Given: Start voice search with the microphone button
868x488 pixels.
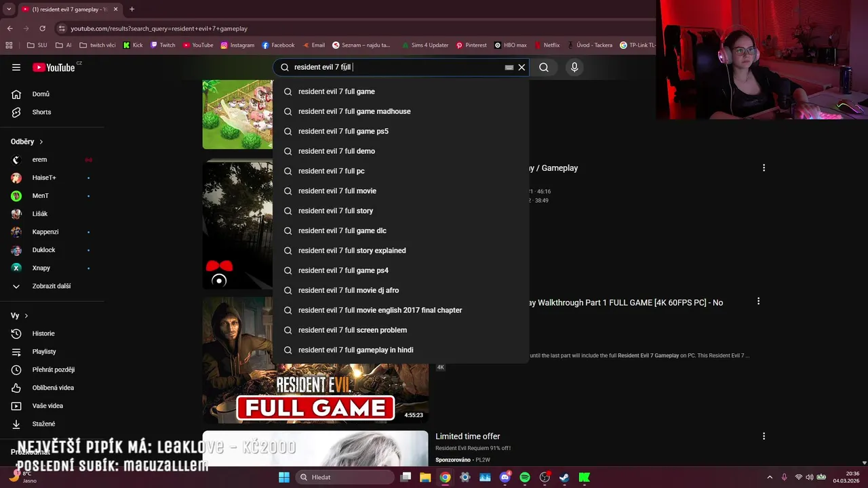Looking at the screenshot, I should coord(574,67).
